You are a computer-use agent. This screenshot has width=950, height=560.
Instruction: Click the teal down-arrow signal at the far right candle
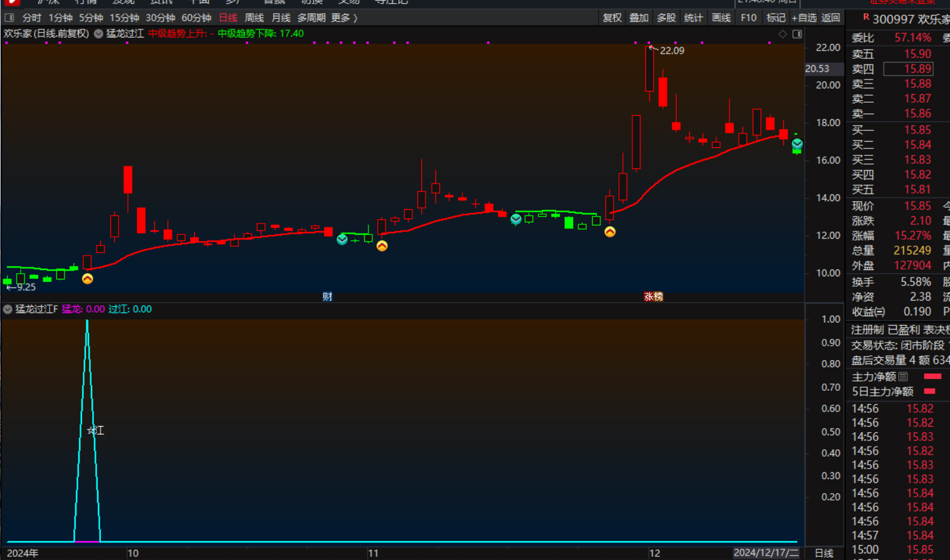797,145
